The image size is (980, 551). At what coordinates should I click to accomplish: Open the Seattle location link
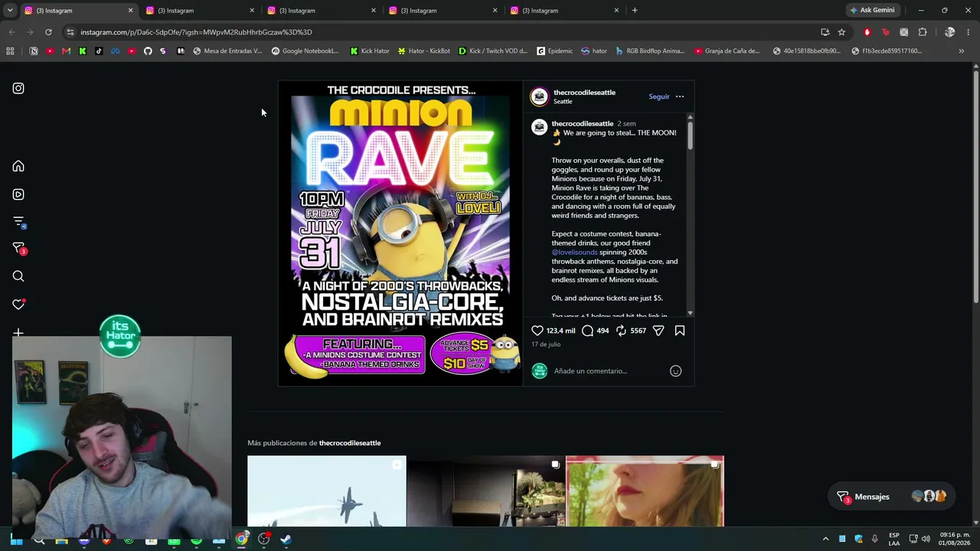pos(563,102)
